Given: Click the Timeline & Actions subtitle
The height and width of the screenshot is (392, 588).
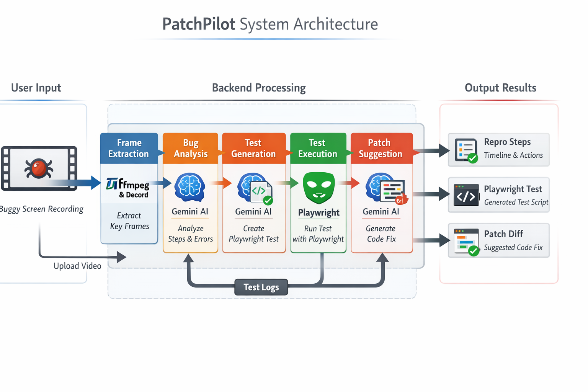Looking at the screenshot, I should click(x=513, y=155).
